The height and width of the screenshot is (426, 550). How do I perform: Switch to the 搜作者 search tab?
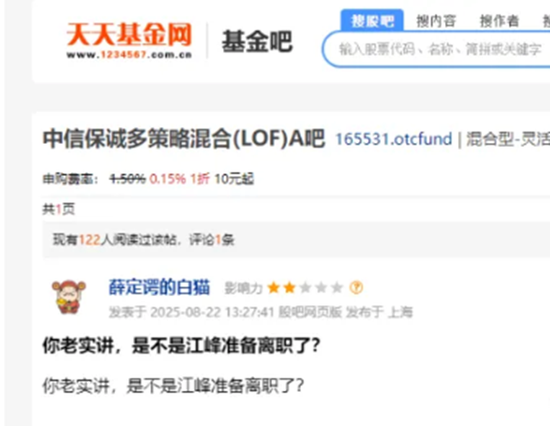click(499, 21)
